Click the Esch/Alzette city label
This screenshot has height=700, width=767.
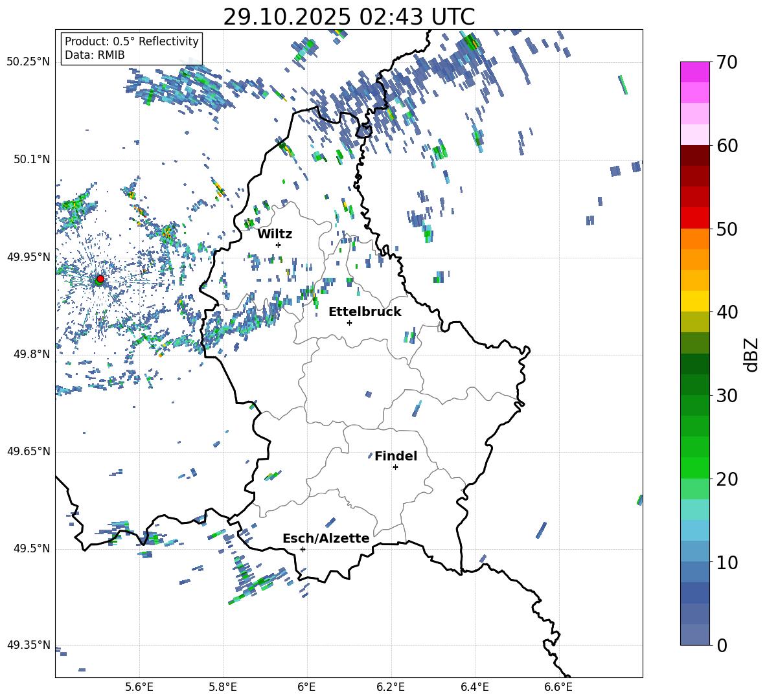326,538
